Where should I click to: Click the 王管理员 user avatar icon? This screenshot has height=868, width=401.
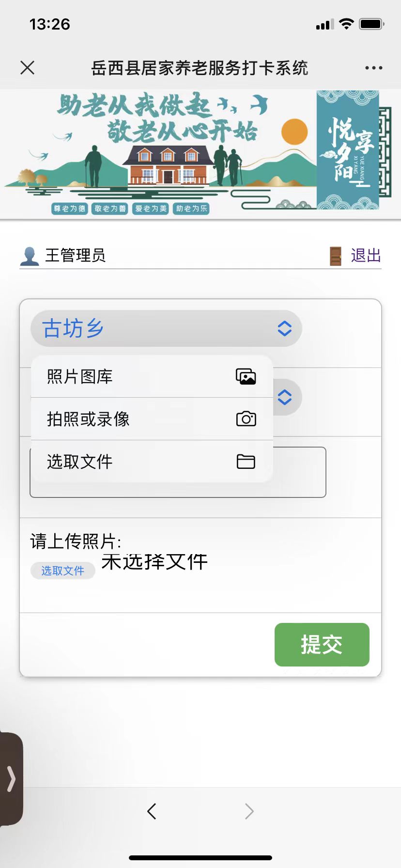click(30, 256)
